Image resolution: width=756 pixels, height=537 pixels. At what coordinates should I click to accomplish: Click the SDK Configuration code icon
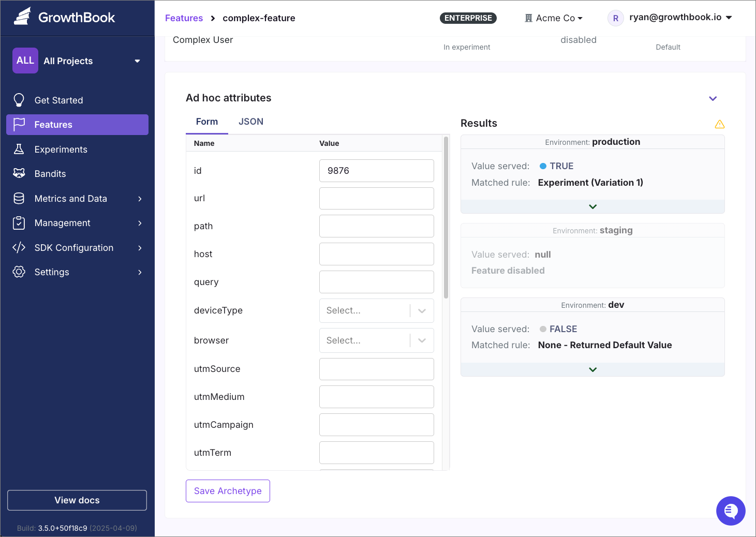pos(19,247)
